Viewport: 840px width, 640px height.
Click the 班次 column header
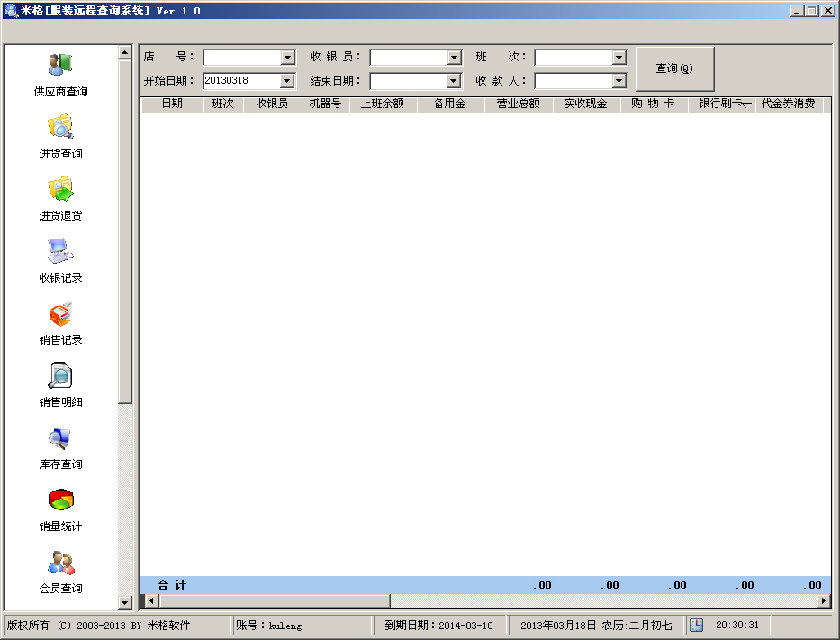click(x=223, y=104)
